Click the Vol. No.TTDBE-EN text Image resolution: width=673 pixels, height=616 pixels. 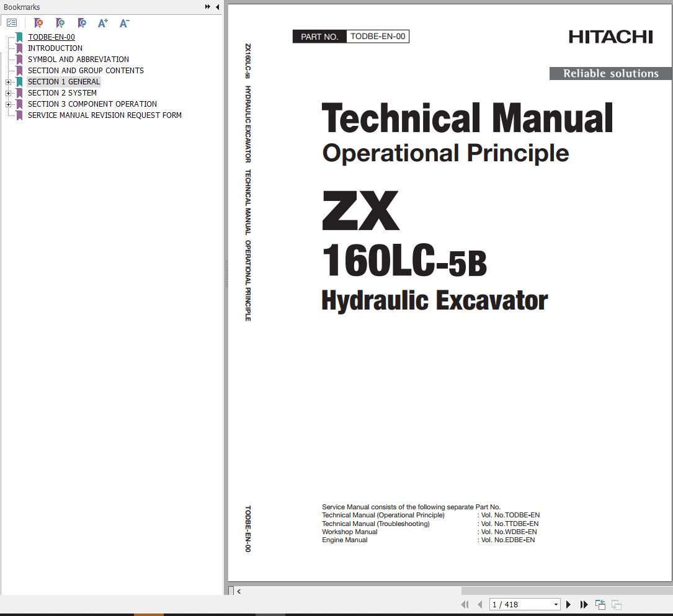(509, 524)
